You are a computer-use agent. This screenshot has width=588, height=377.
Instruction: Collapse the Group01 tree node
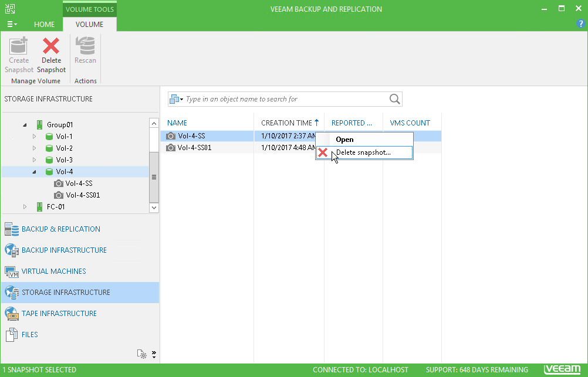pyautogui.click(x=25, y=125)
